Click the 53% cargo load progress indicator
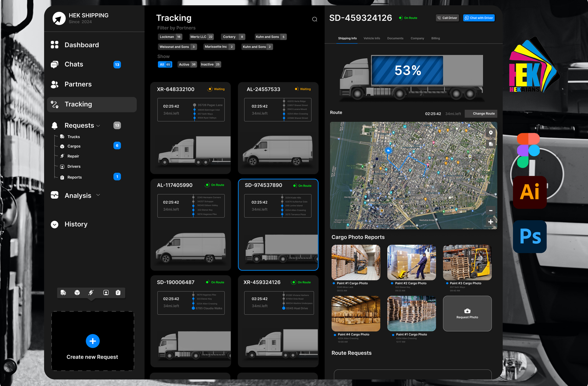This screenshot has width=588, height=386. click(407, 70)
